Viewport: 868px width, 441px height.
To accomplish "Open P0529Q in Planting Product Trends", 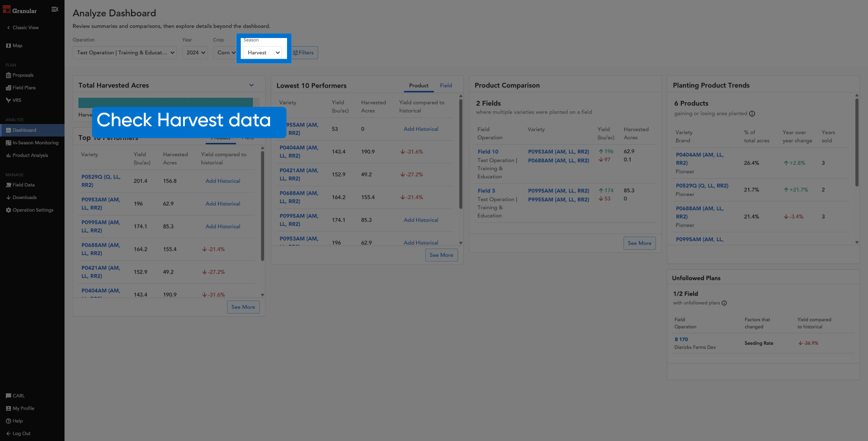I will tap(702, 186).
